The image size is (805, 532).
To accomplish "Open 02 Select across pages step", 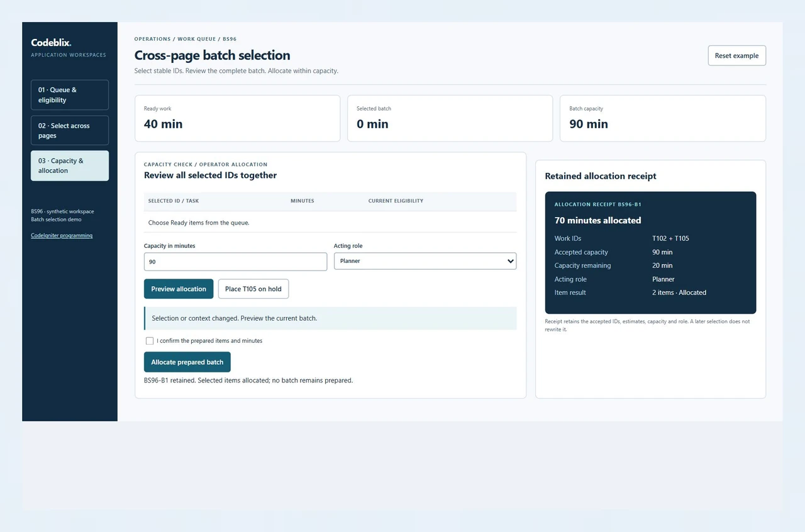I will [70, 130].
